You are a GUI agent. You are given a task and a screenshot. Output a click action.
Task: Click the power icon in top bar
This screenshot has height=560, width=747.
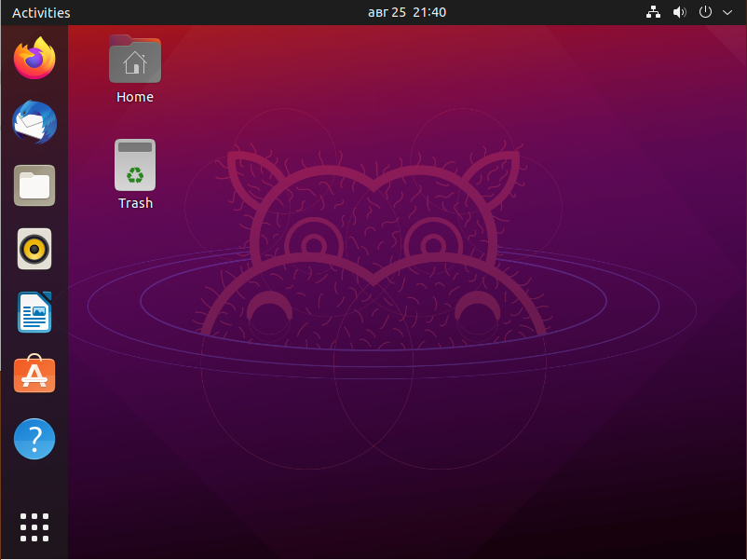(x=706, y=12)
